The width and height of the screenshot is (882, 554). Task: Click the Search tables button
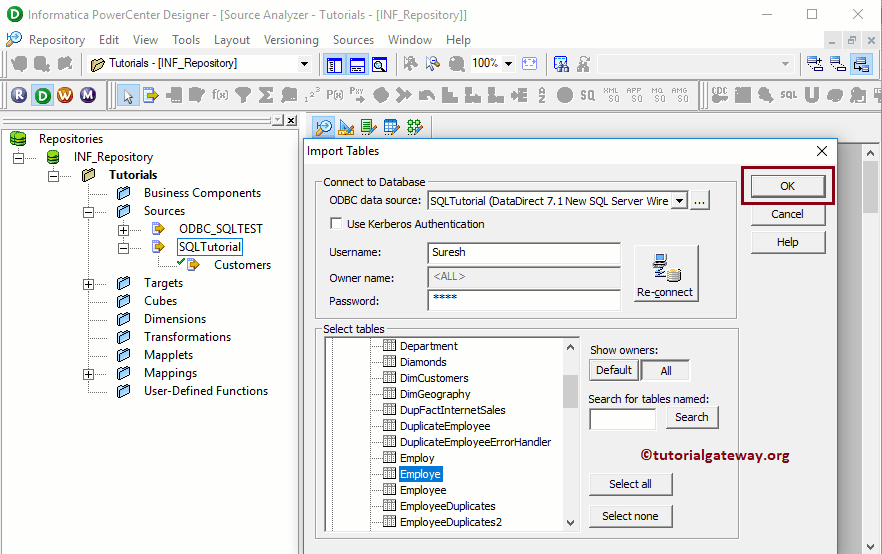tap(692, 417)
